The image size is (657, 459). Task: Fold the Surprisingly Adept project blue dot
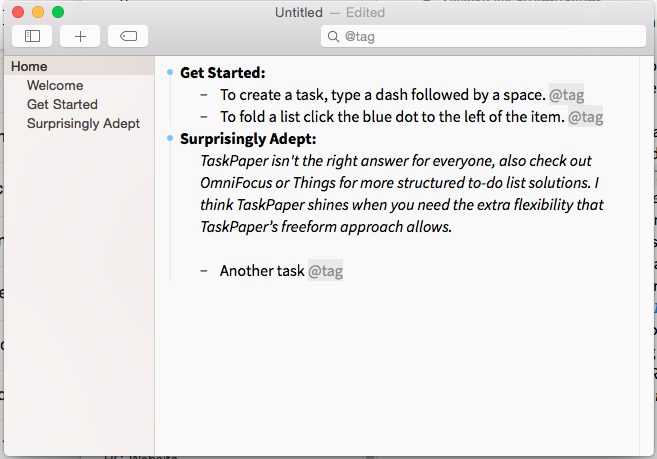(x=170, y=138)
